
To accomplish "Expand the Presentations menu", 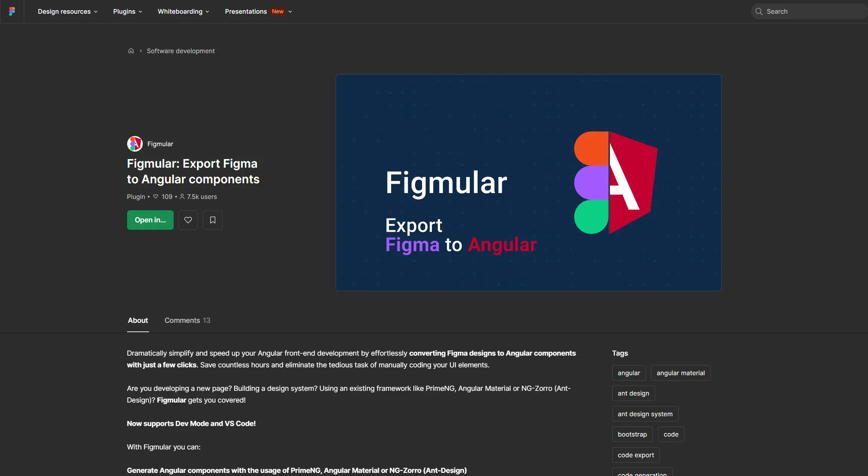I will (259, 11).
